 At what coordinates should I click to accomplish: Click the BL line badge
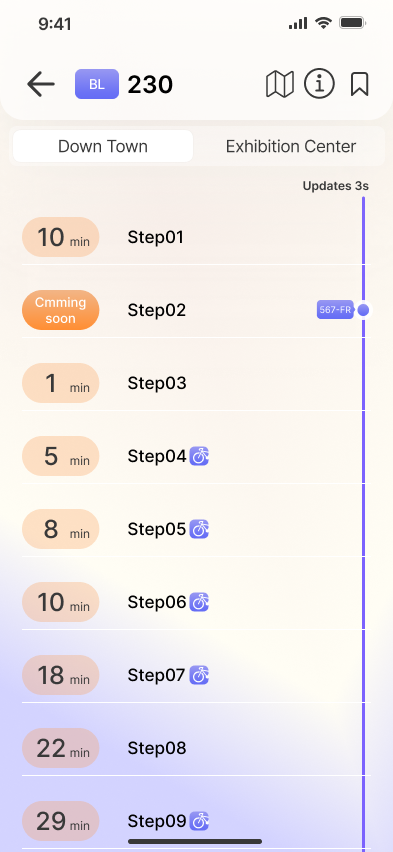tap(97, 84)
